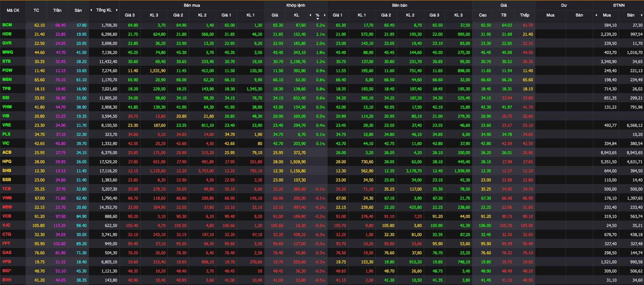The width and height of the screenshot is (644, 285).
Task: Open the VJC stock symbol
Action: point(6,225)
